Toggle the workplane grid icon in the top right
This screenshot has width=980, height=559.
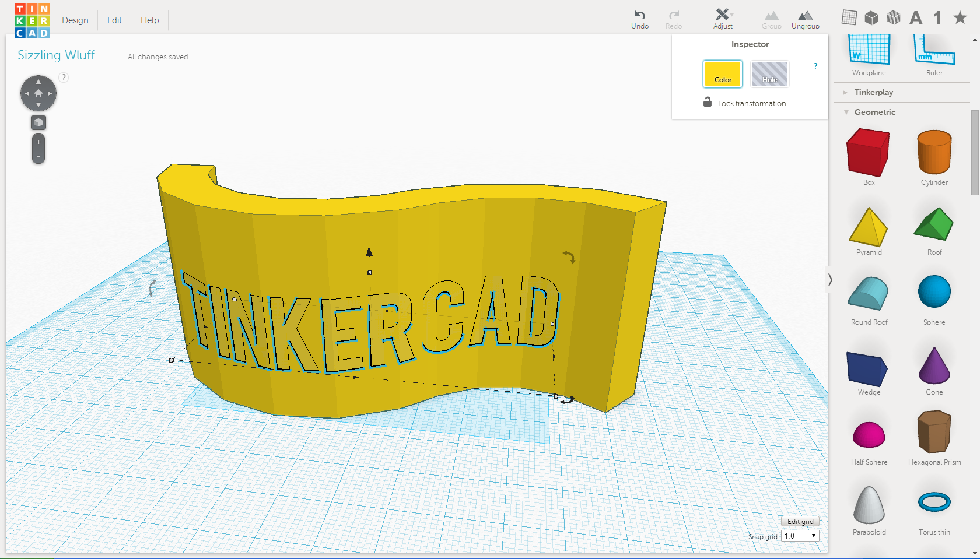pyautogui.click(x=849, y=17)
